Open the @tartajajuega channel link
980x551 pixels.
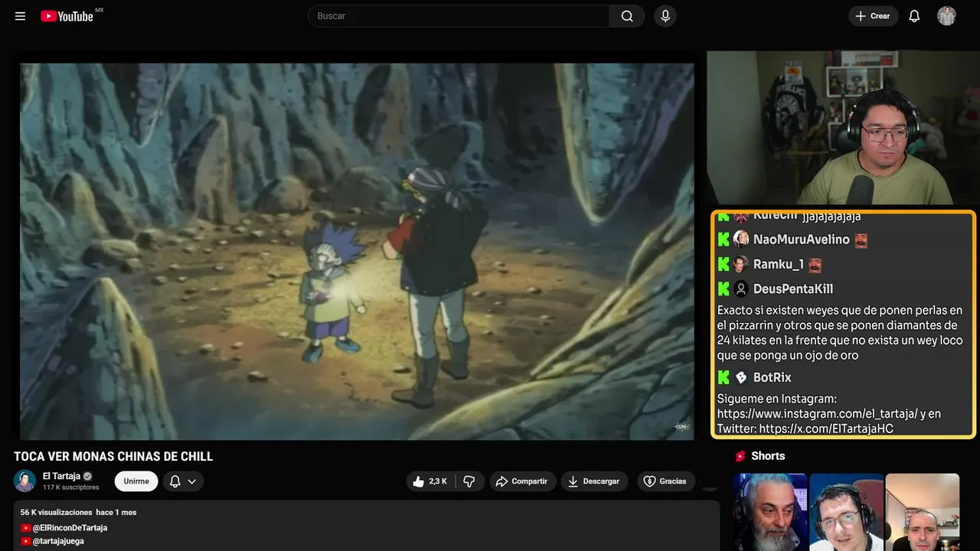click(58, 541)
